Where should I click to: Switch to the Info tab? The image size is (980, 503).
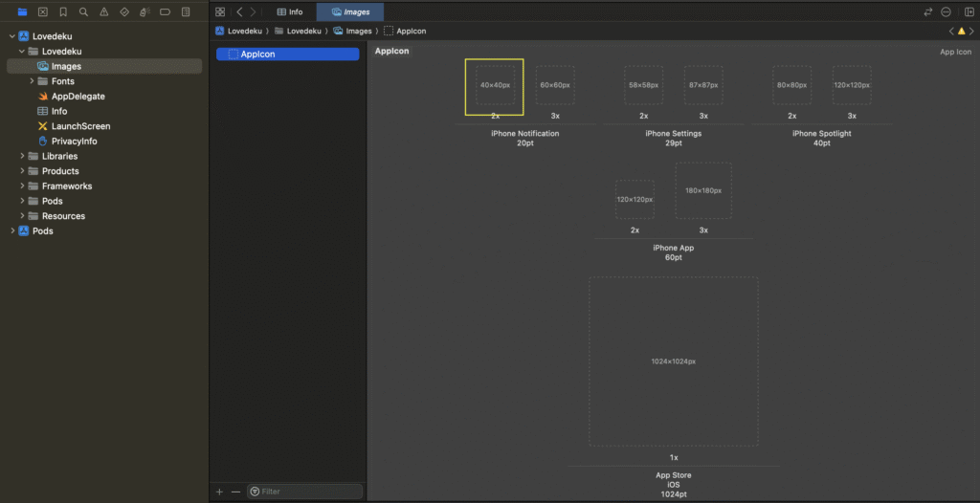click(x=290, y=12)
